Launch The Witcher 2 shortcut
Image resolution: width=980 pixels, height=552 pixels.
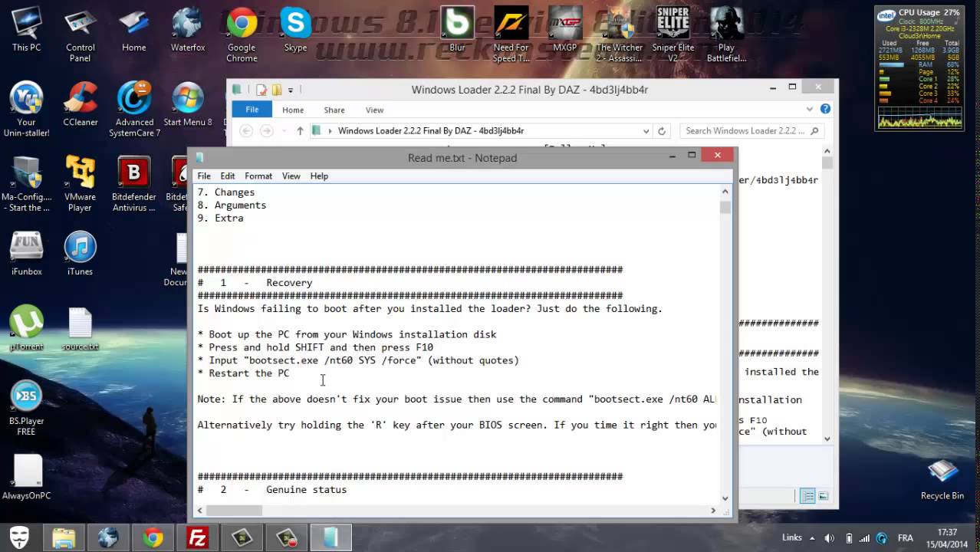pos(619,35)
